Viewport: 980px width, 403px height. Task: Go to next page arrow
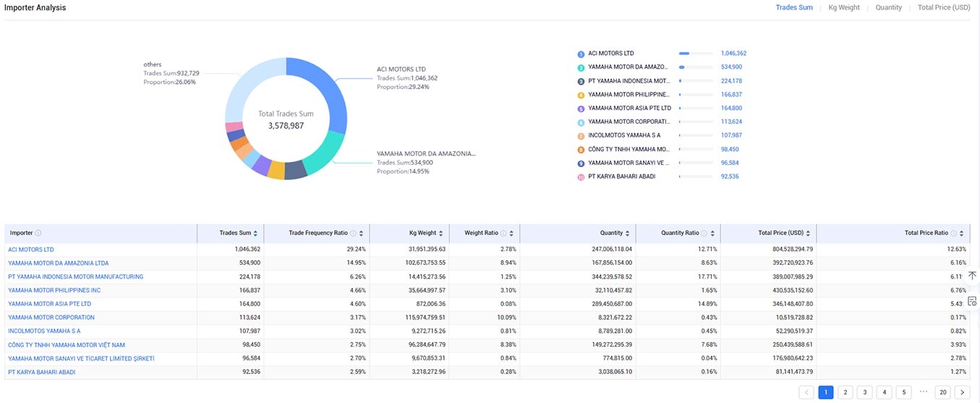(x=961, y=392)
